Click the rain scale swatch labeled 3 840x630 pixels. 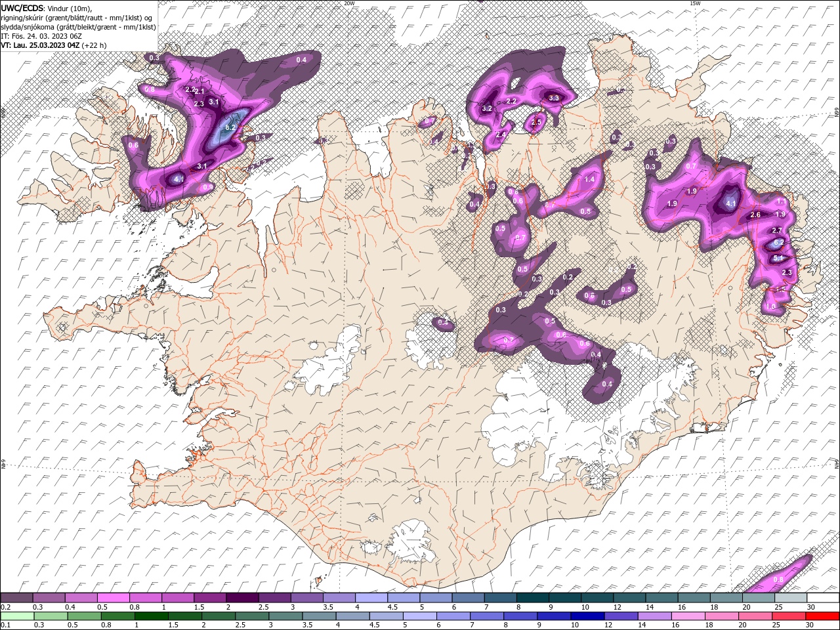coord(285,616)
